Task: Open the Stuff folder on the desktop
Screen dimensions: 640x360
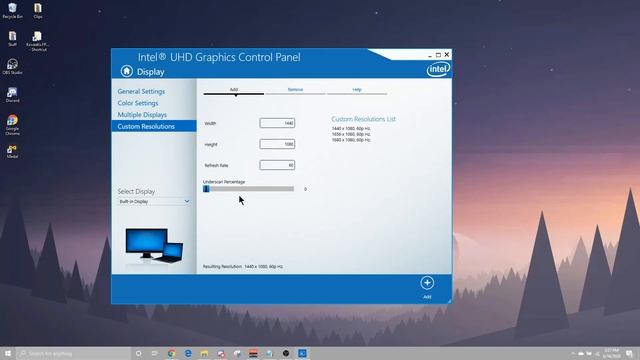Action: [x=12, y=38]
